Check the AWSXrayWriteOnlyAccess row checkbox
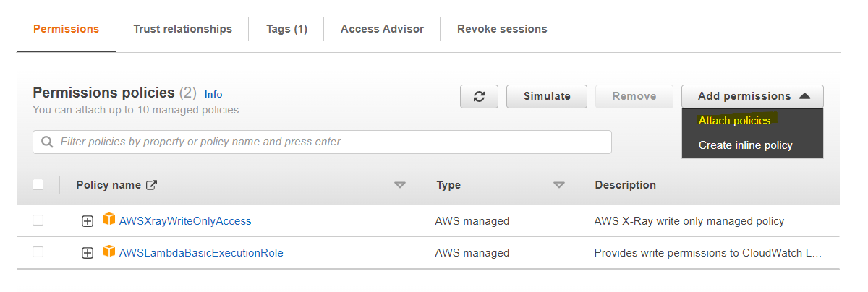 tap(38, 220)
